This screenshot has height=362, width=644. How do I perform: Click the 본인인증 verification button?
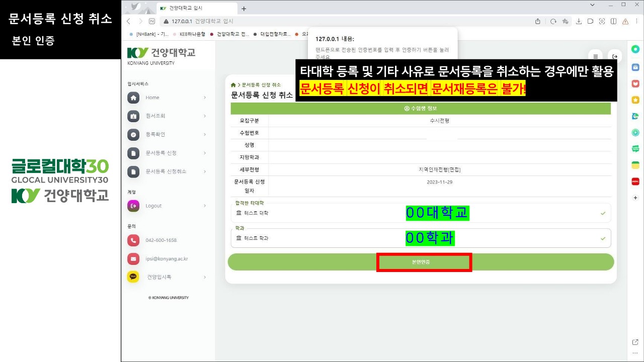pyautogui.click(x=421, y=262)
